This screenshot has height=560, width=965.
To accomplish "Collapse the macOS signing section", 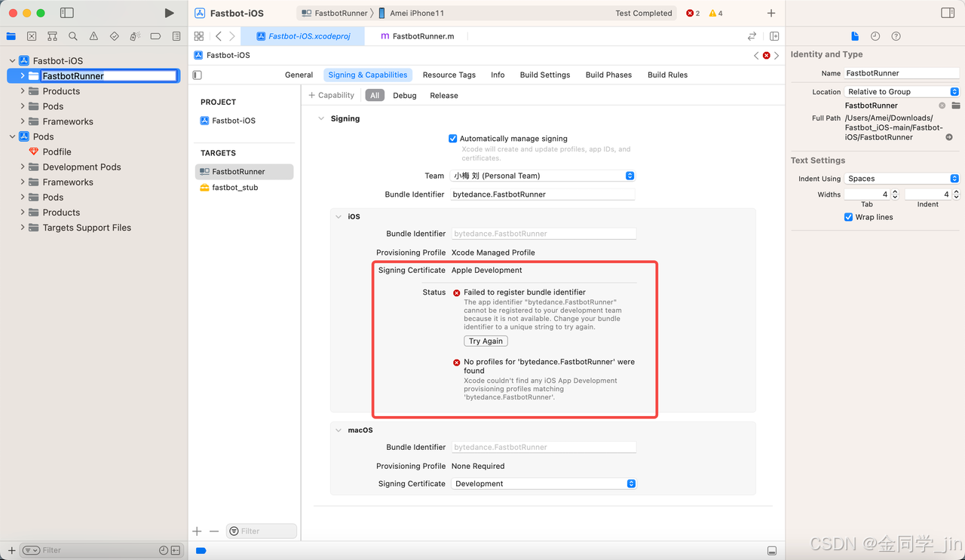I will [339, 430].
